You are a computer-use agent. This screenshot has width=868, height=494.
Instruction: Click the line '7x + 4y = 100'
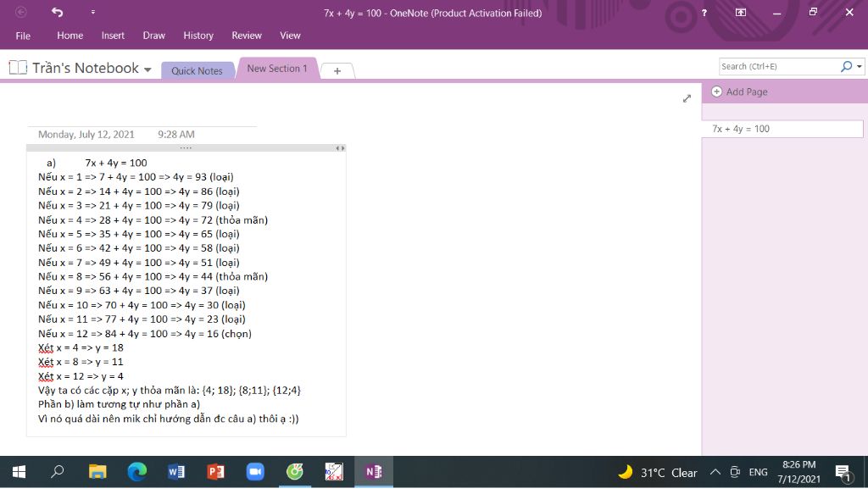(116, 164)
